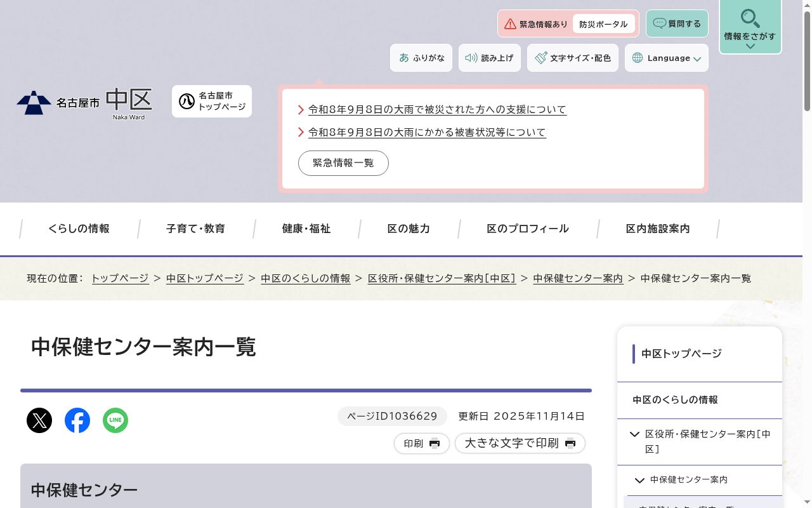
Task: Go to 中保健センター案内 breadcrumb
Action: 578,278
